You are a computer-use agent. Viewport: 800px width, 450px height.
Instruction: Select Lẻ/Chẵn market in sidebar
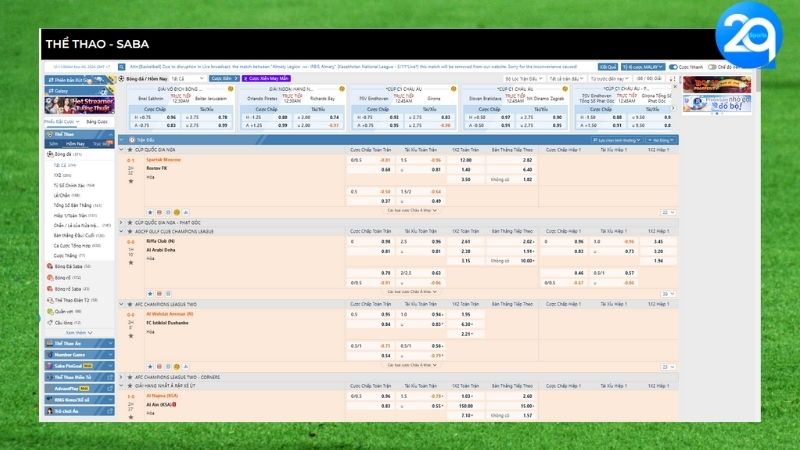coord(67,195)
